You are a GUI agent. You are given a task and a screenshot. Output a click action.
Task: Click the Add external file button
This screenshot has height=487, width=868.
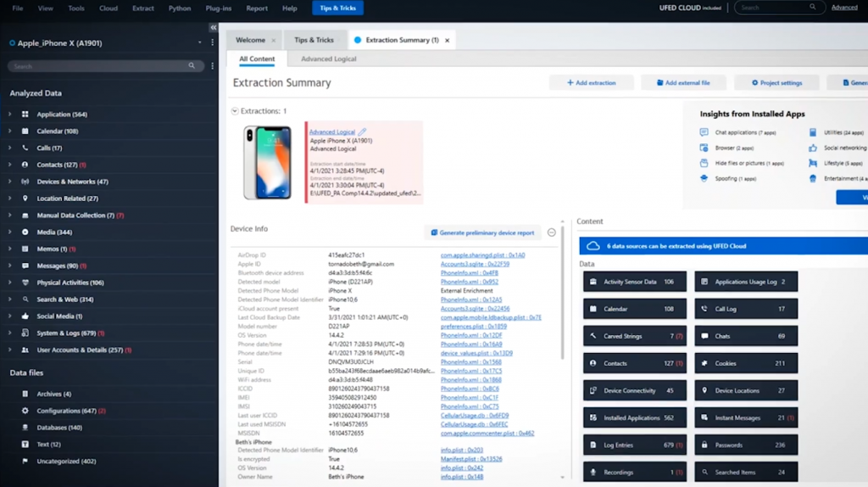coord(683,82)
